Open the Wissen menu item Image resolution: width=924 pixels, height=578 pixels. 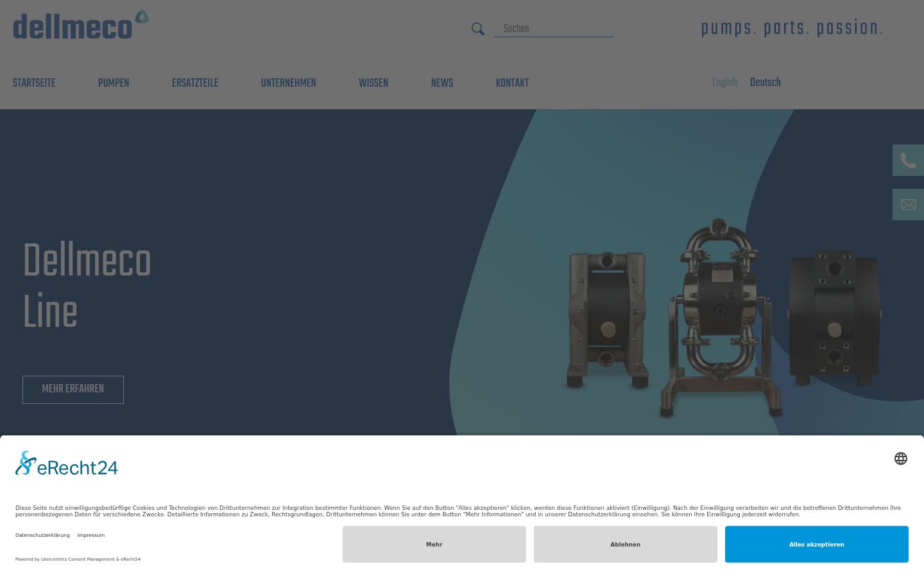(x=373, y=83)
